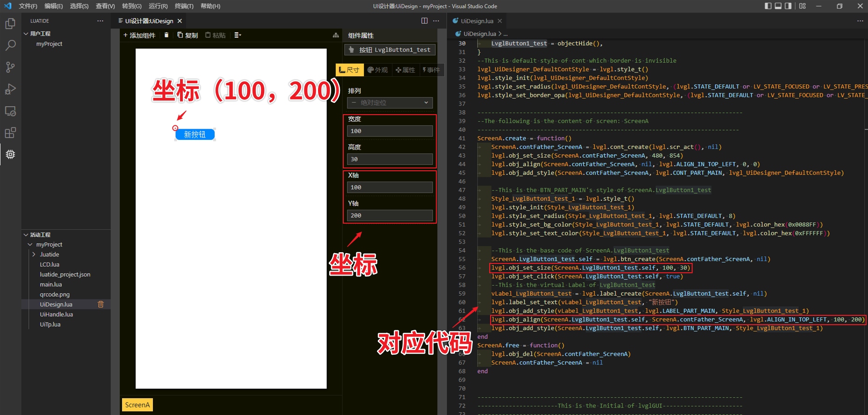Click the X轴 input field

pos(390,187)
